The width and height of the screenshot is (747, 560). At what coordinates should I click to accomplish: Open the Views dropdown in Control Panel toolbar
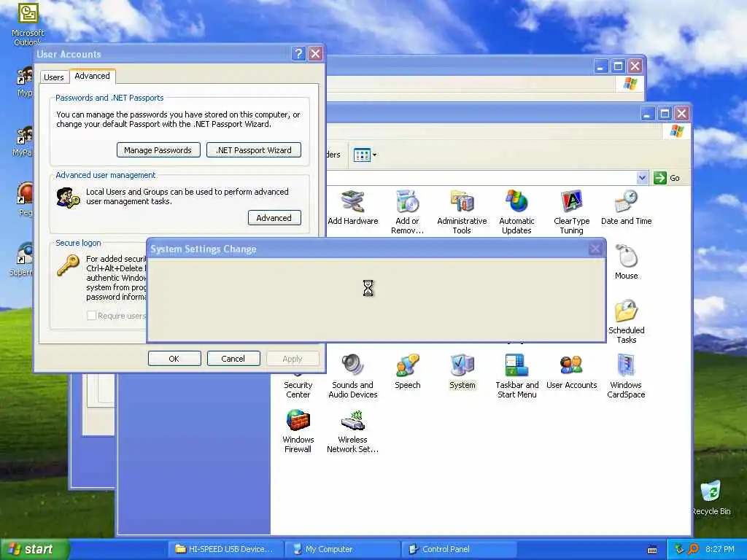pos(365,155)
